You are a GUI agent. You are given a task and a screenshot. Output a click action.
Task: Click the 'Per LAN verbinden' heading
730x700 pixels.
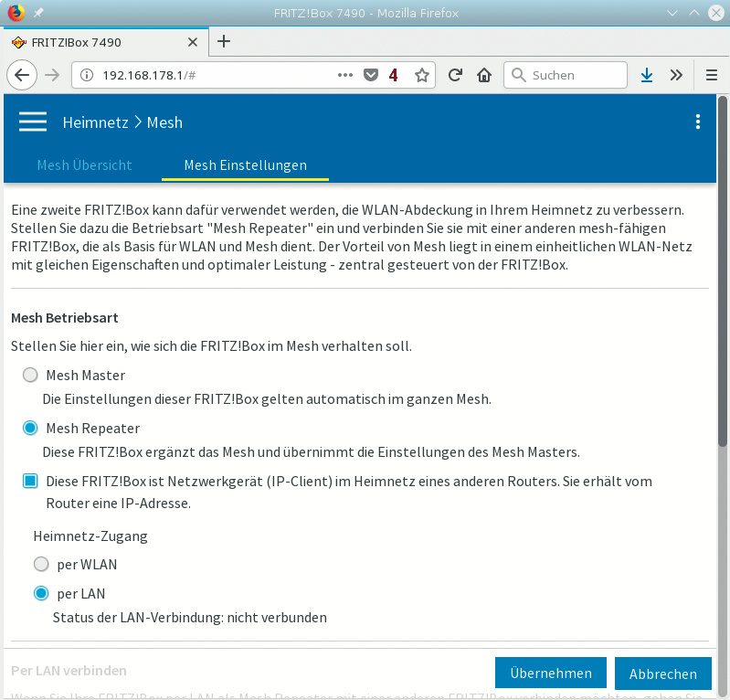(x=69, y=671)
